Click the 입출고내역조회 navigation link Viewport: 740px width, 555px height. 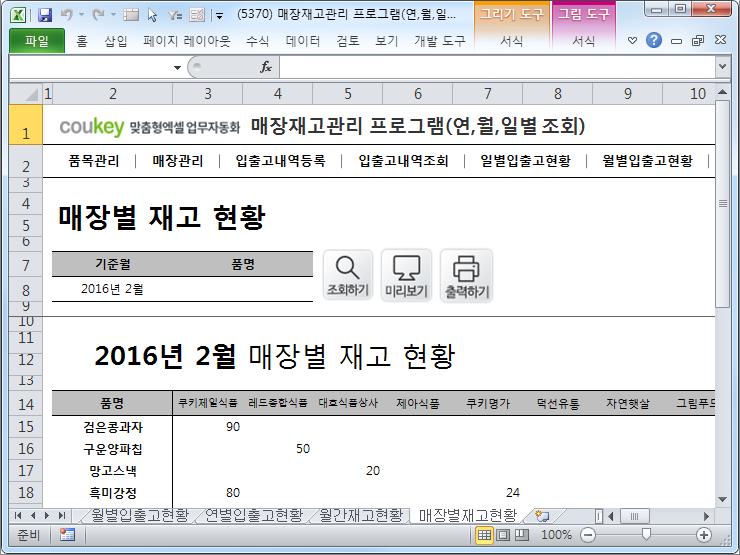click(x=403, y=161)
